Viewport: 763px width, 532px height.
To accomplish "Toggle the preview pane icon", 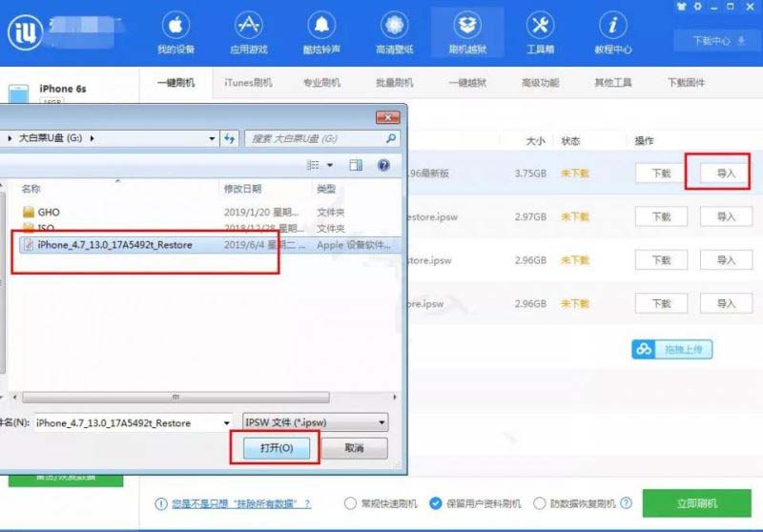I will click(x=356, y=165).
